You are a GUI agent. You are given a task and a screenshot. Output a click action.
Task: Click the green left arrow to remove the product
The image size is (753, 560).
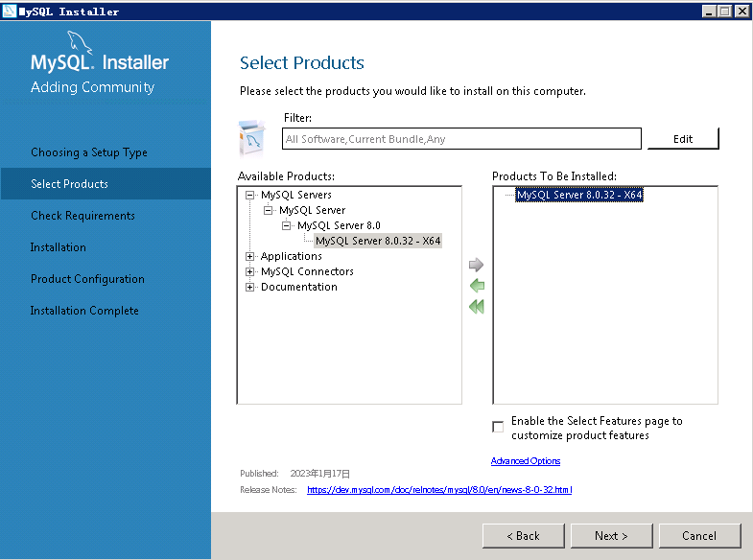click(477, 286)
